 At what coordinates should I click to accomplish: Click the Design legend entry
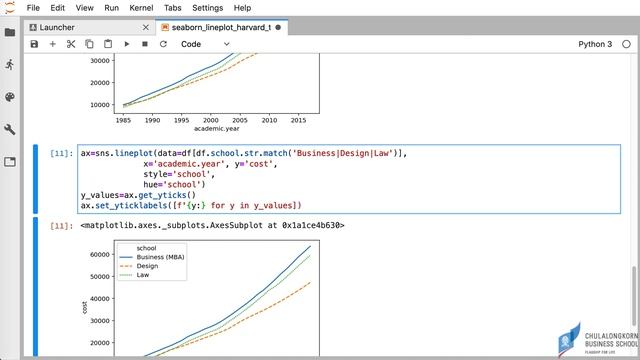click(x=139, y=266)
